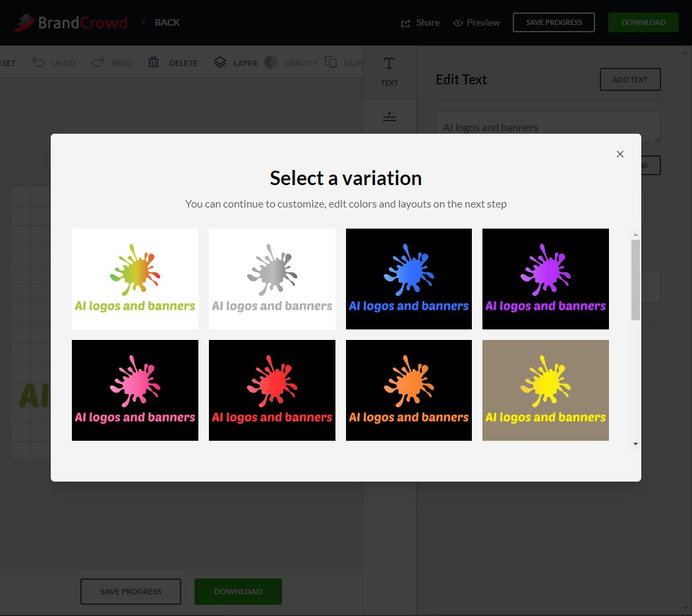This screenshot has width=692, height=616.
Task: Click the DELETE label in toolbar
Action: click(x=184, y=63)
